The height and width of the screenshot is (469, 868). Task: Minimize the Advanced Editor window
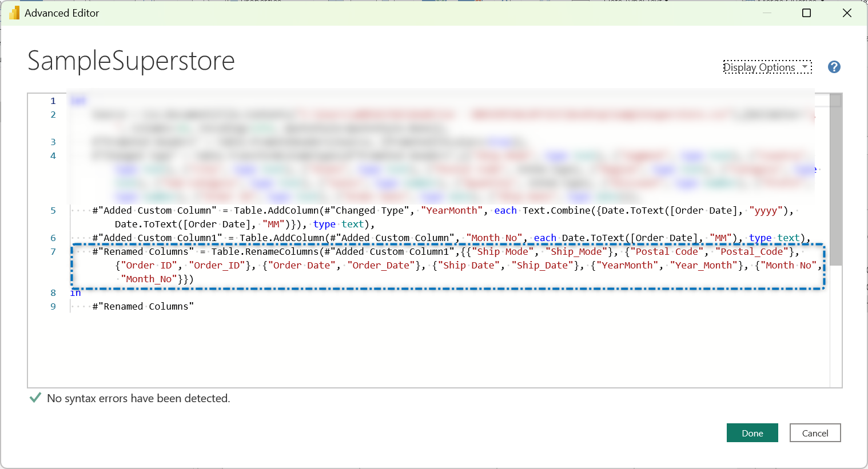pyautogui.click(x=767, y=13)
